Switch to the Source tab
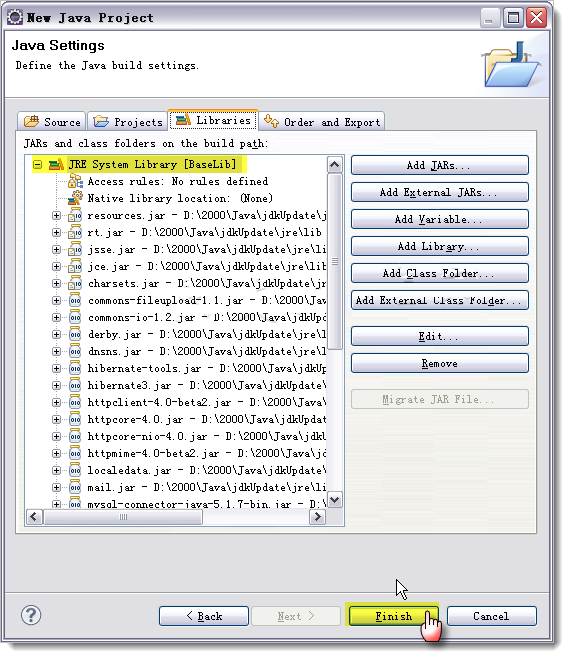This screenshot has height=658, width=569. point(52,122)
